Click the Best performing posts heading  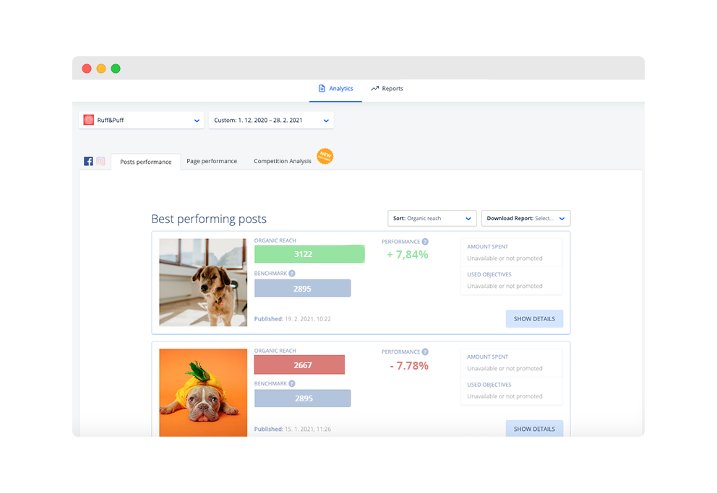point(209,219)
